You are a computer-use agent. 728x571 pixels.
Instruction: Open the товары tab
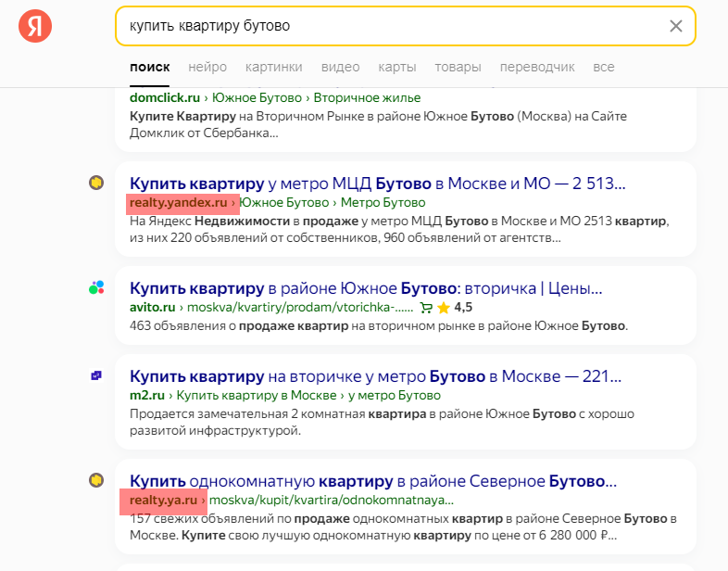458,67
